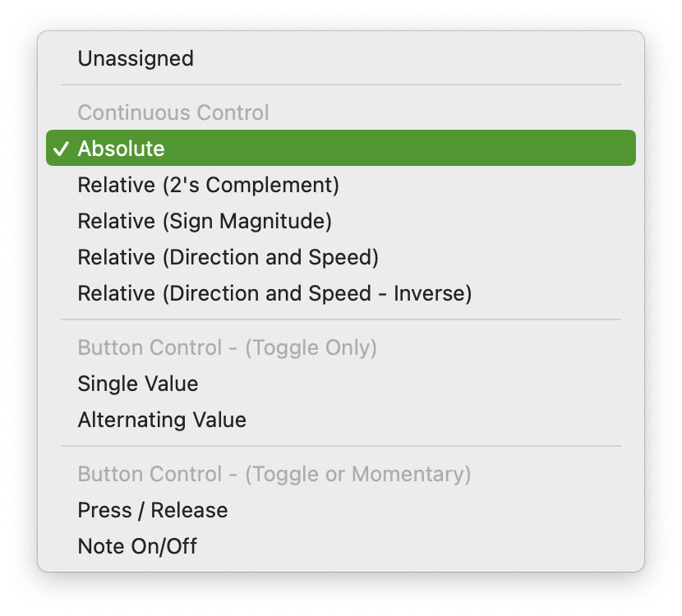Click the Button Control - (Toggle Only) header
Image resolution: width=682 pixels, height=616 pixels.
pos(227,347)
